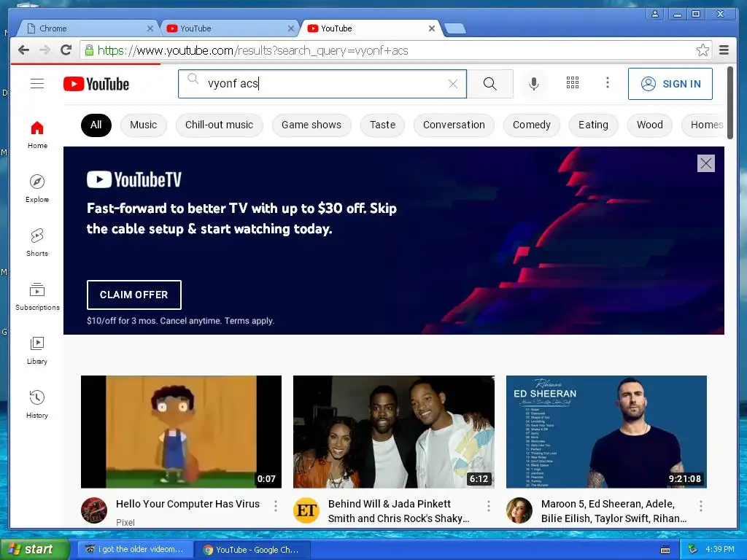Open the Windows start button
This screenshot has width=747, height=560.
point(34,550)
